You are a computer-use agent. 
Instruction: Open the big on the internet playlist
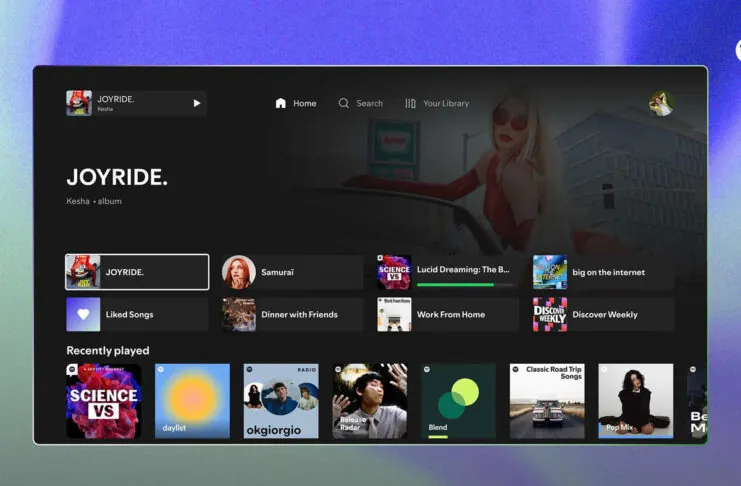603,272
